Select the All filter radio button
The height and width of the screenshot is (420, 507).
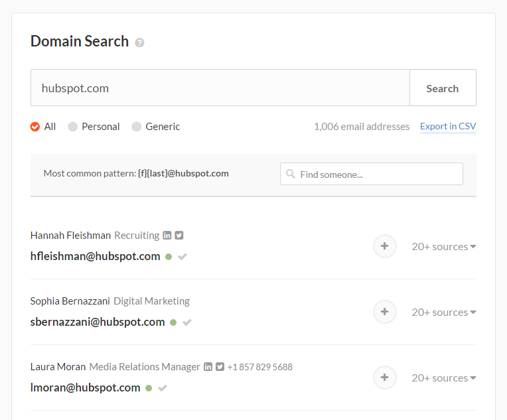coord(35,127)
